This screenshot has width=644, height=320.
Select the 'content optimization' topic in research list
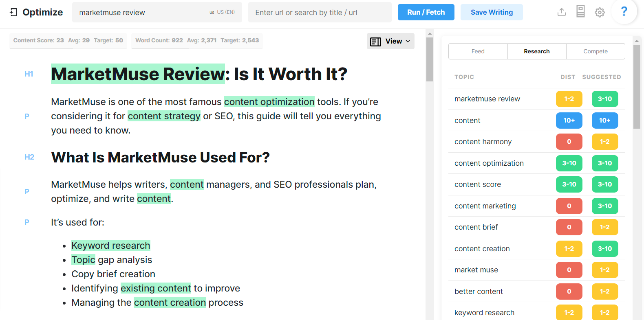pos(537,163)
